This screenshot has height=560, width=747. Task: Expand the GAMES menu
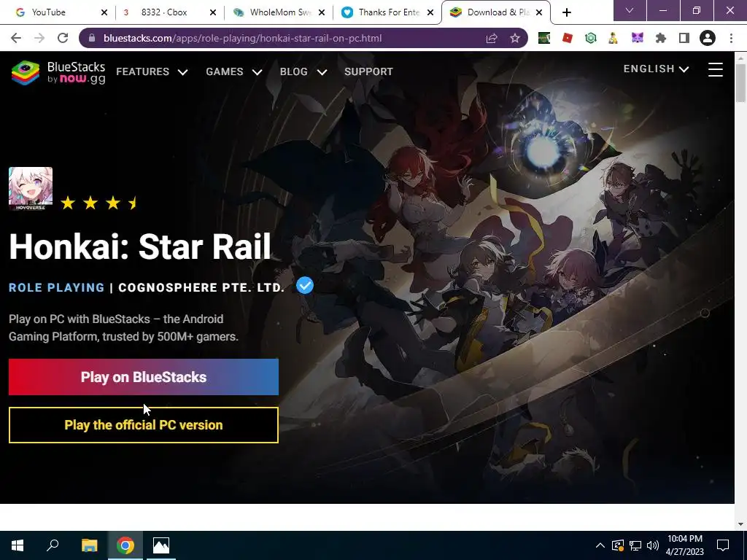pyautogui.click(x=234, y=72)
